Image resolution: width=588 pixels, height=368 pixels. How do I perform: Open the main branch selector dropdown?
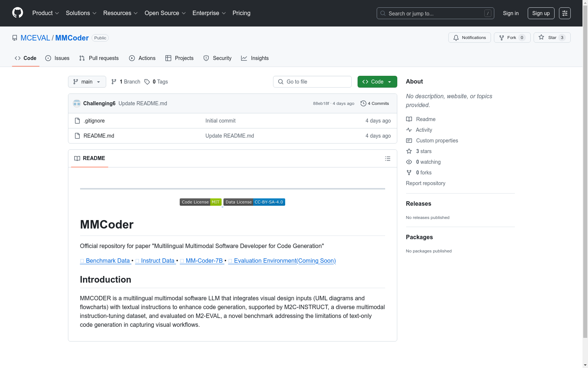pyautogui.click(x=87, y=82)
